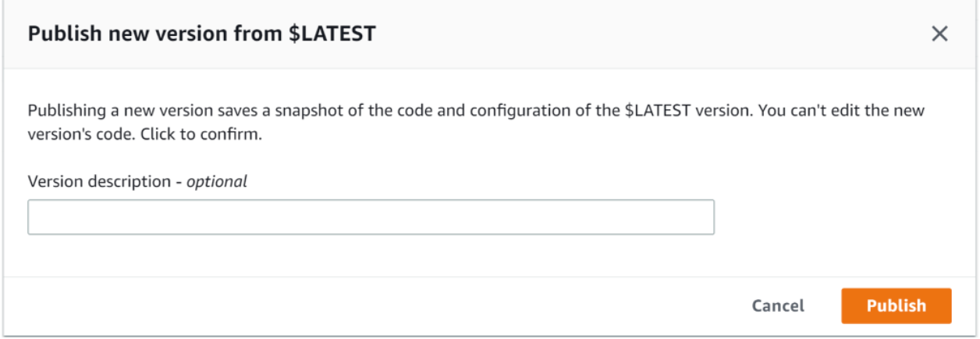Click the white Cancel button beside Publish
This screenshot has height=339, width=980.
click(777, 305)
